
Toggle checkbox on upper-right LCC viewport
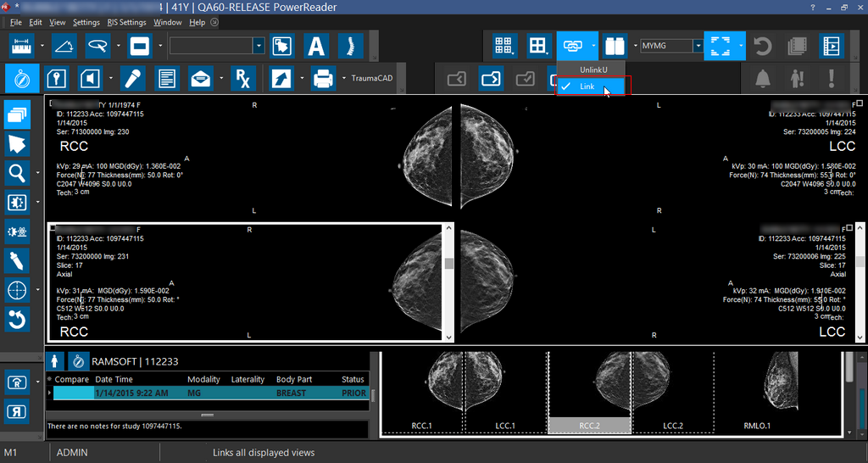tap(860, 103)
